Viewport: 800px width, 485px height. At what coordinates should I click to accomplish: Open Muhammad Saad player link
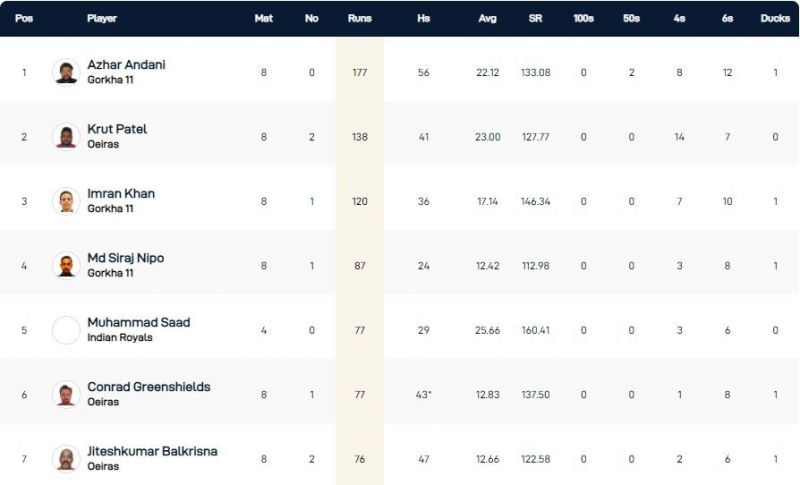click(x=138, y=323)
